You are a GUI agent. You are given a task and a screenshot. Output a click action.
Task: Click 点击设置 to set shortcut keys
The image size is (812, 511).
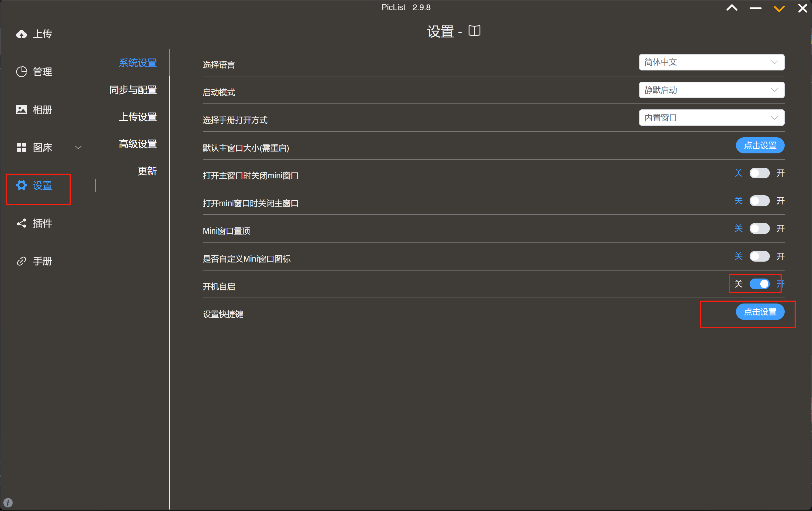pyautogui.click(x=760, y=312)
